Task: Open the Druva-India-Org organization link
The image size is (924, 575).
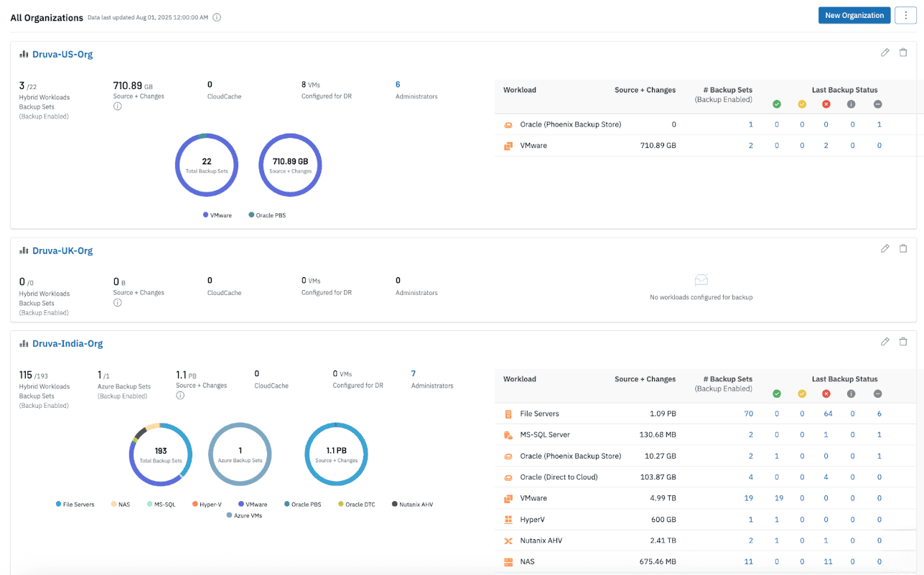Action: [67, 343]
